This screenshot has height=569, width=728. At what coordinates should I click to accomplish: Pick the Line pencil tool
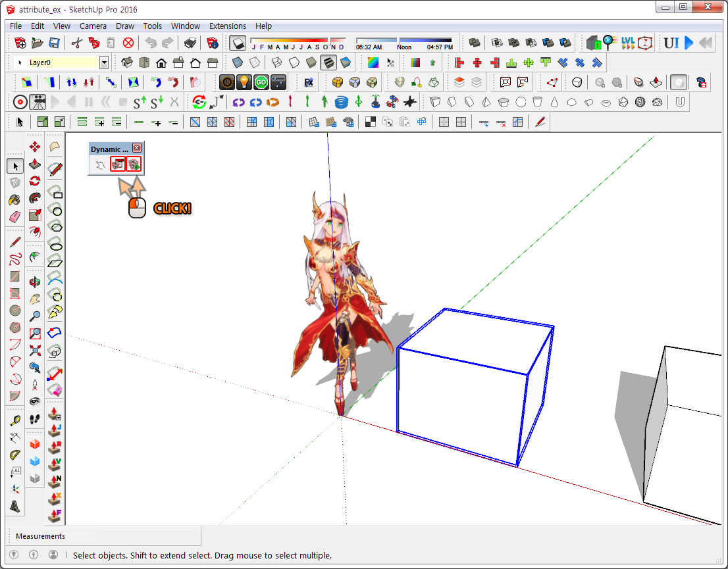15,242
